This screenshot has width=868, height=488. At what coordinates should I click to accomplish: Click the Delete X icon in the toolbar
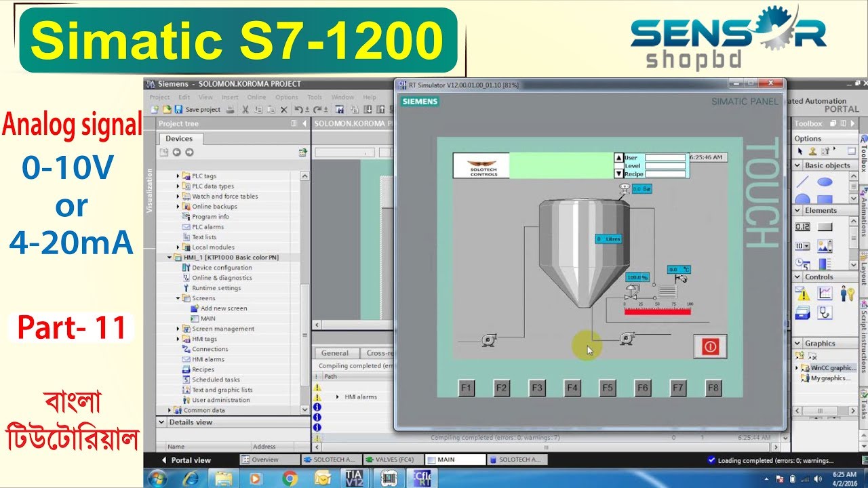[x=284, y=109]
